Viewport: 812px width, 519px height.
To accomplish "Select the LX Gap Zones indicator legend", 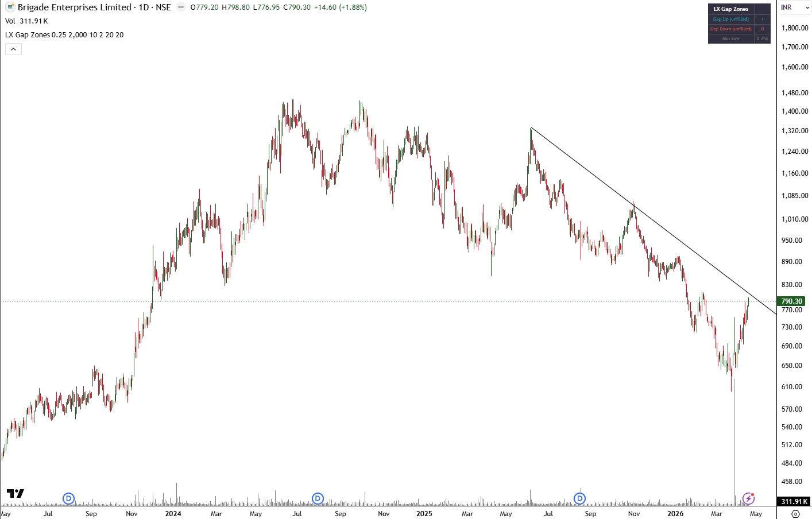I will [64, 35].
